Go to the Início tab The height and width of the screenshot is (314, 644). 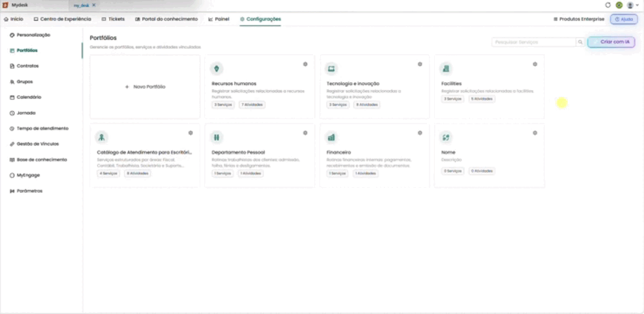[x=14, y=19]
